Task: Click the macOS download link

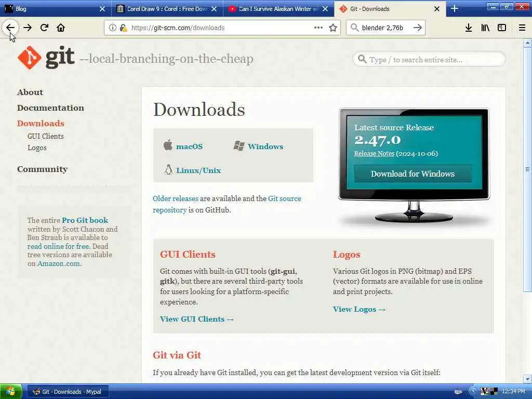Action: pos(189,147)
